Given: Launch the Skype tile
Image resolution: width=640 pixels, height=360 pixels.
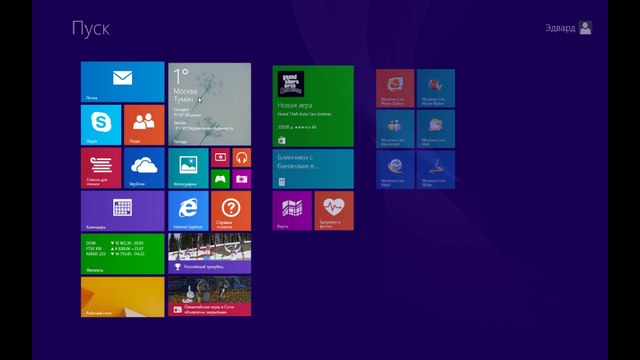Looking at the screenshot, I should click(101, 125).
